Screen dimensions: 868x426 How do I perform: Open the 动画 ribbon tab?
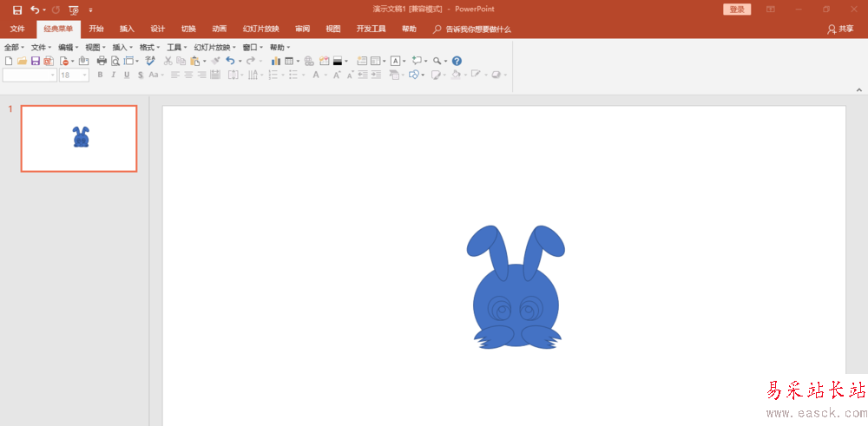(220, 29)
